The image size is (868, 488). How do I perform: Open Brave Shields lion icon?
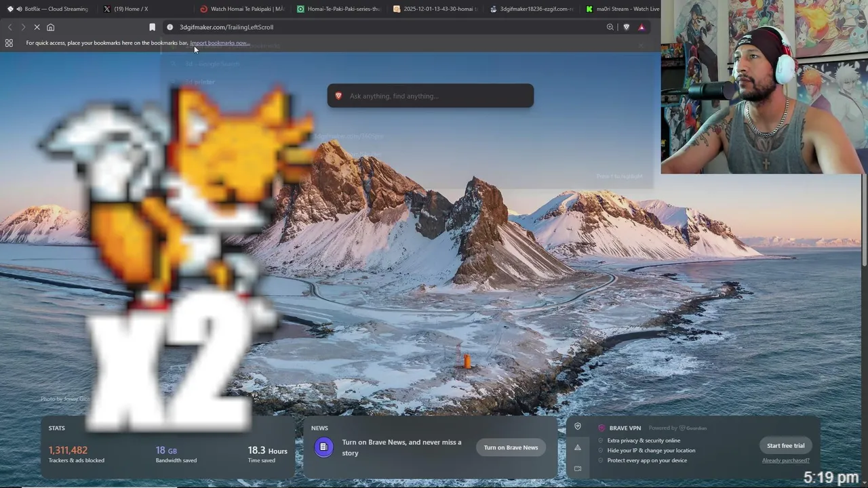(x=626, y=27)
